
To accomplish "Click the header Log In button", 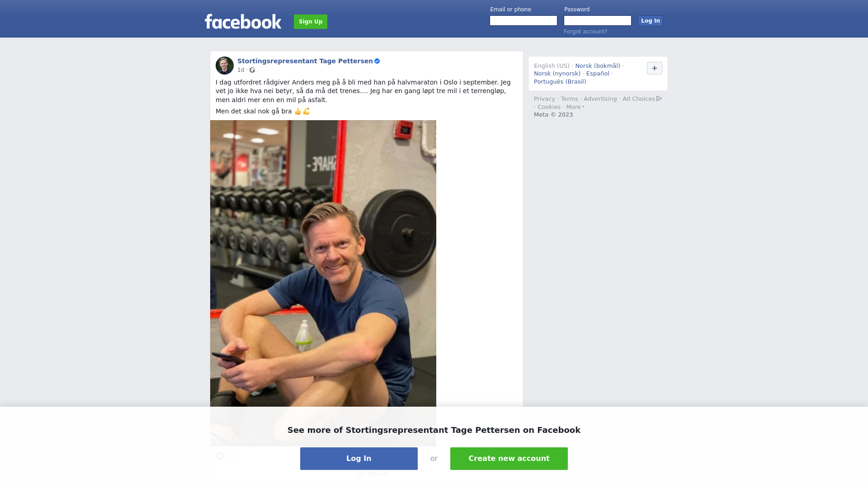I will coord(651,21).
